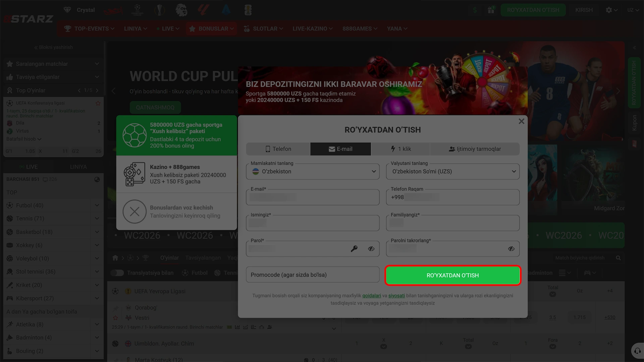The image size is (644, 362).
Task: Open the statistics chart icon for Qorabog' match
Action: point(237,327)
